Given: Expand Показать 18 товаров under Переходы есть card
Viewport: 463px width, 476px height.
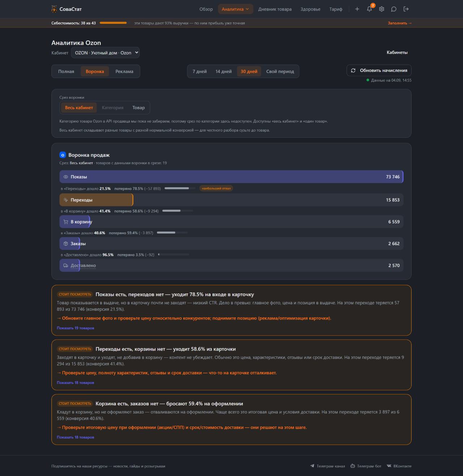Looking at the screenshot, I should (x=75, y=383).
